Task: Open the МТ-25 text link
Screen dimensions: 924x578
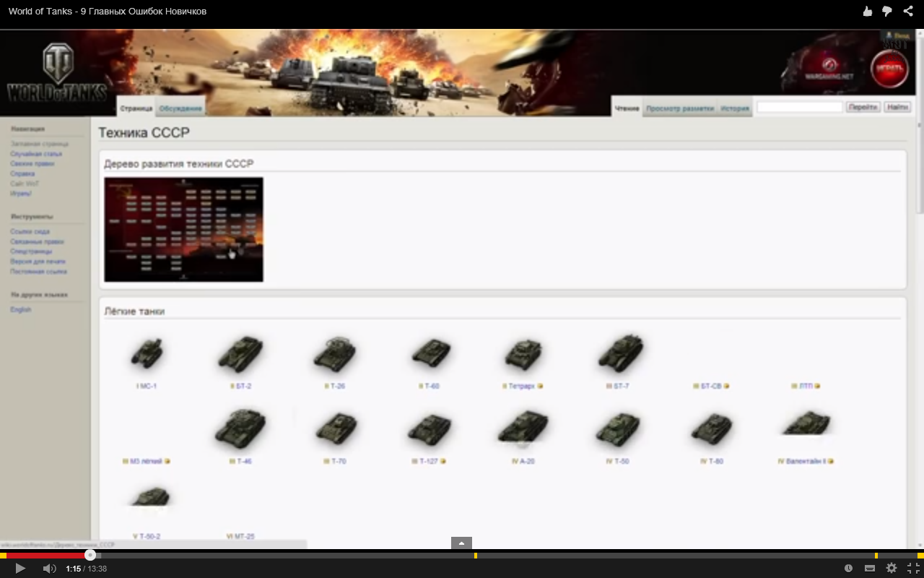Action: pyautogui.click(x=244, y=536)
